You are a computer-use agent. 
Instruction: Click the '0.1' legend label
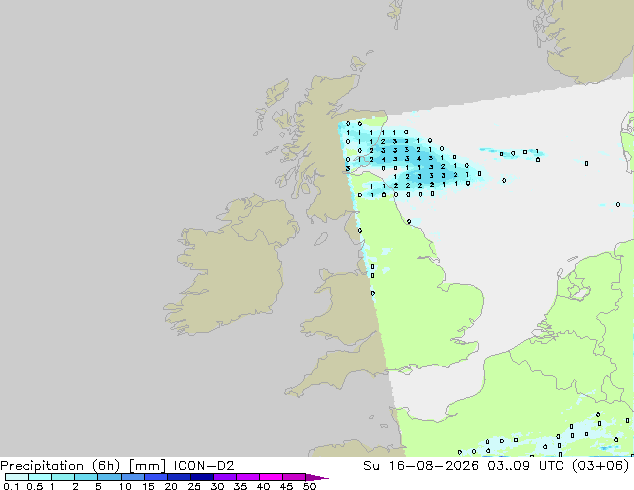tap(11, 486)
